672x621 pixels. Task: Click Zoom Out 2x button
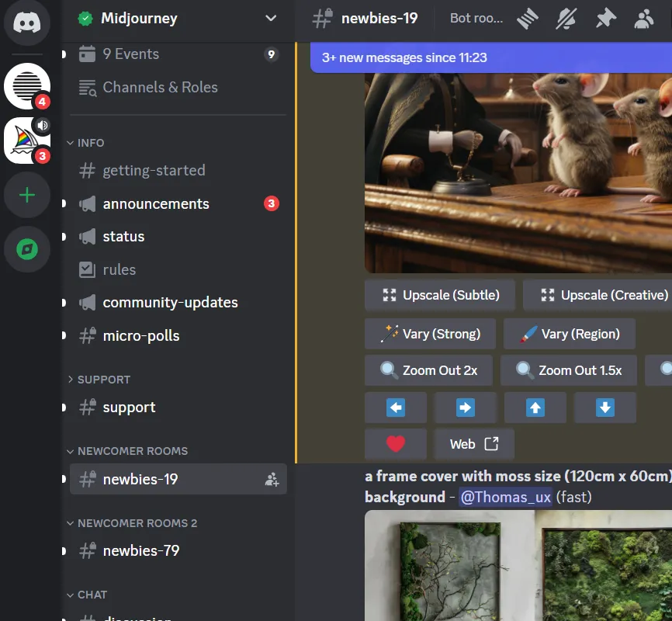click(428, 370)
